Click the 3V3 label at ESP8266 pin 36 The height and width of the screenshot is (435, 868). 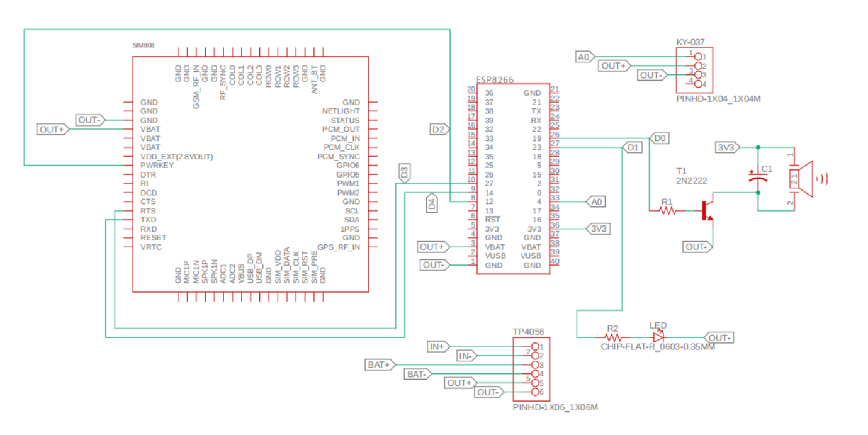pos(598,229)
